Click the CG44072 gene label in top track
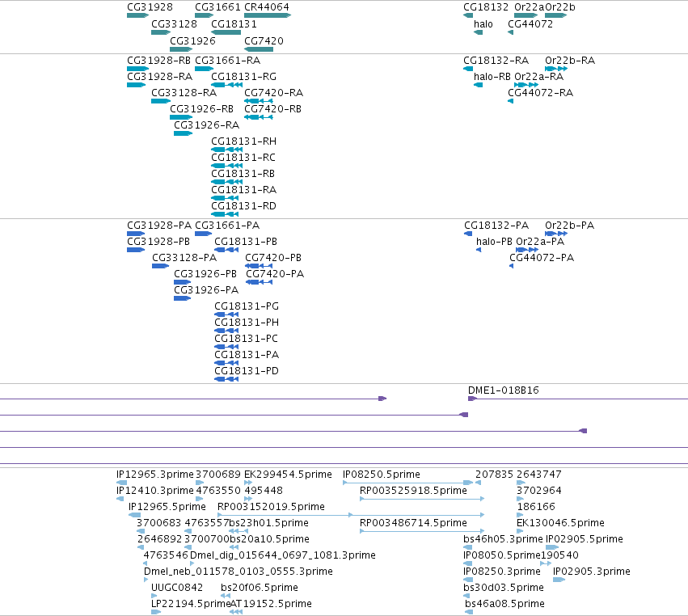The image size is (688, 616). (530, 23)
